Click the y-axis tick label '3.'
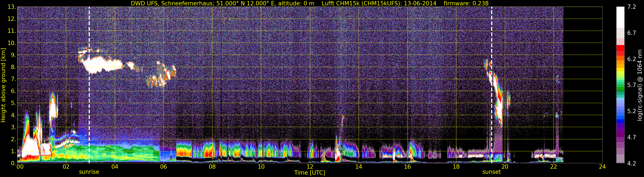 click(x=13, y=127)
